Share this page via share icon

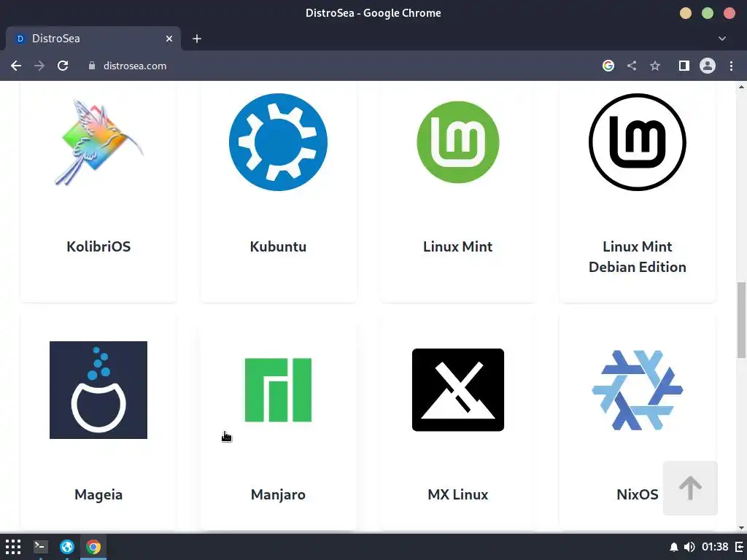(x=632, y=66)
